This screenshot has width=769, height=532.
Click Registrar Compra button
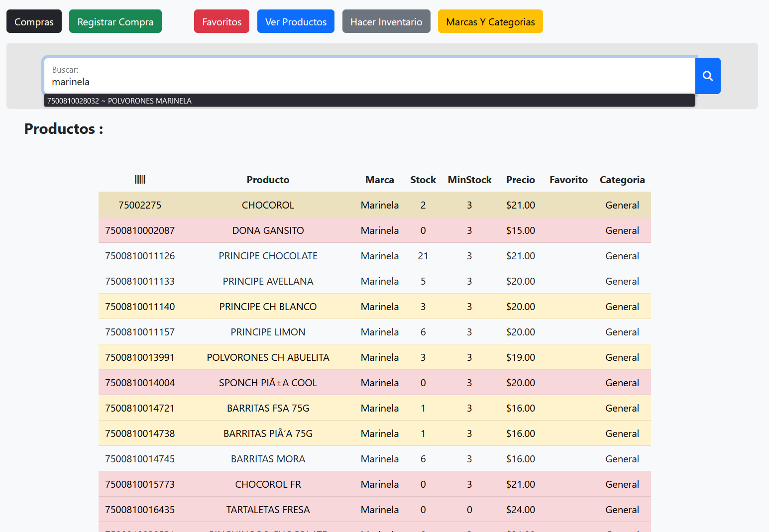coord(115,21)
